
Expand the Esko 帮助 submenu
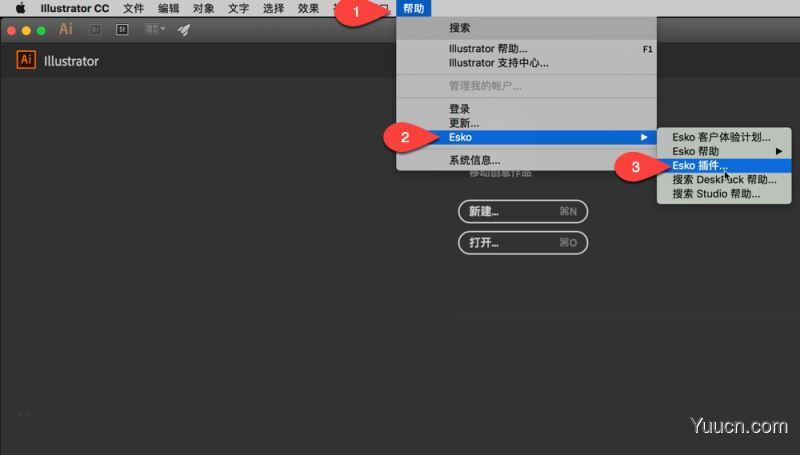pos(724,151)
